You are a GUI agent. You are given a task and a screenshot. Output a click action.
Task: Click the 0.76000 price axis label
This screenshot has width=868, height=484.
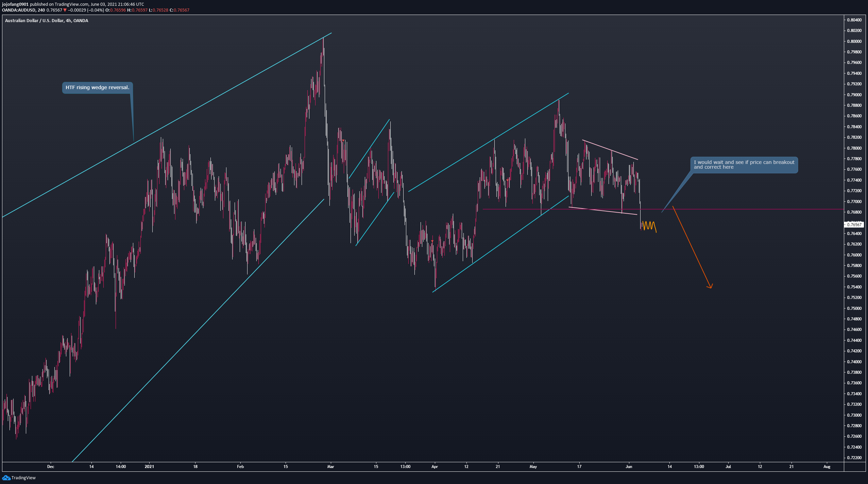tap(854, 255)
